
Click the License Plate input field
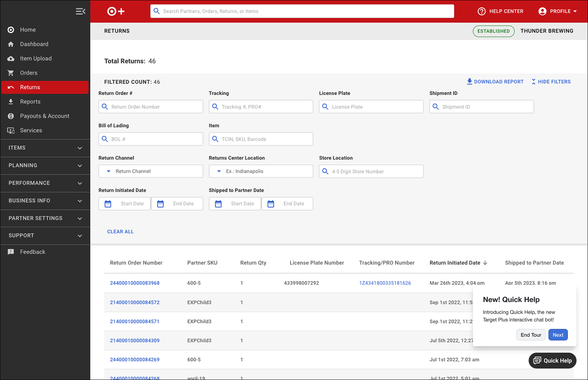[371, 107]
